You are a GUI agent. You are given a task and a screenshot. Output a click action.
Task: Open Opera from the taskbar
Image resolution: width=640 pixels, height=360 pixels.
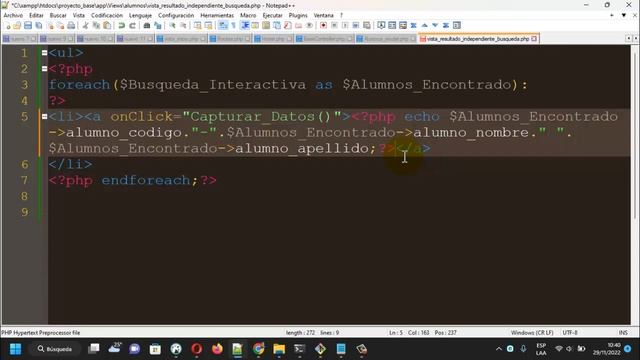(x=197, y=349)
